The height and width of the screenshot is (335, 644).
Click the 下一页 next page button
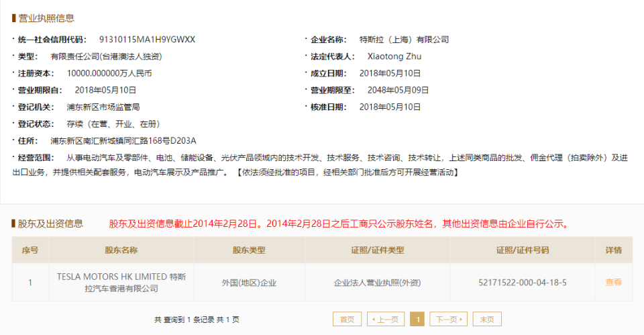[449, 320]
